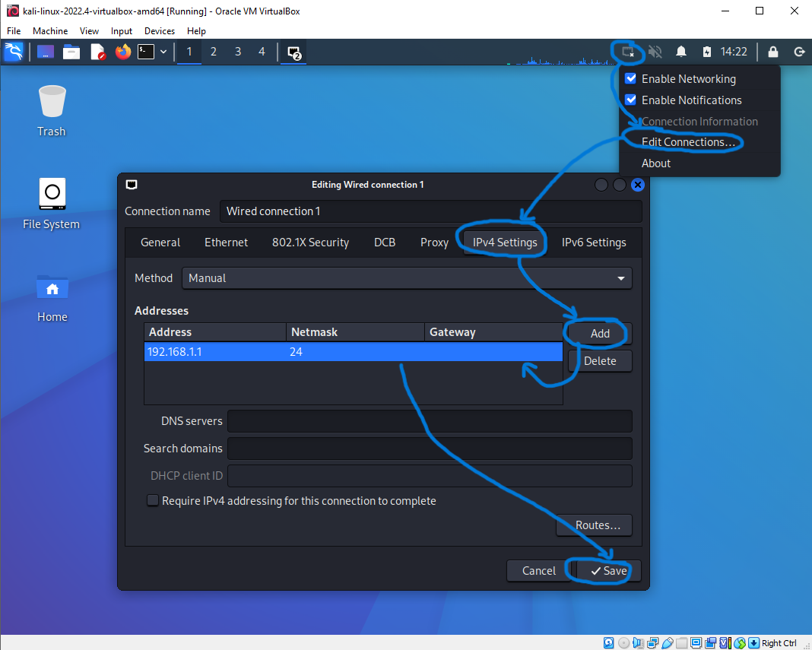Uncheck Enable Notifications option
Image resolution: width=812 pixels, height=650 pixels.
coord(630,100)
